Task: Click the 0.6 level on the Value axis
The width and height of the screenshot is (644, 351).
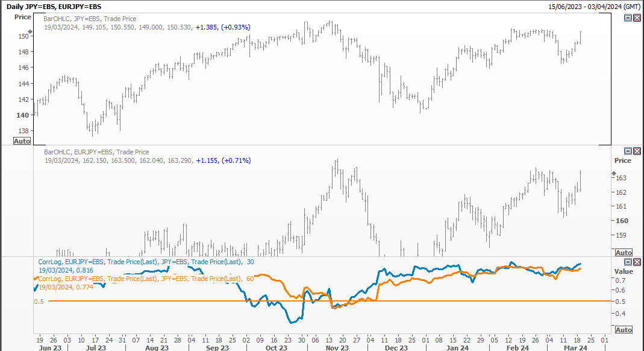Action: click(620, 290)
